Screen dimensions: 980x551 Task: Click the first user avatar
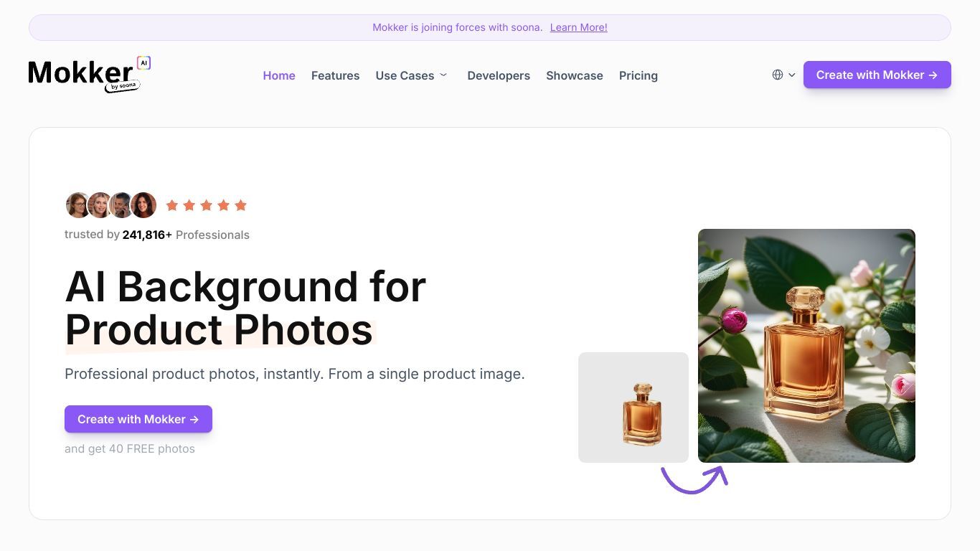click(x=77, y=205)
